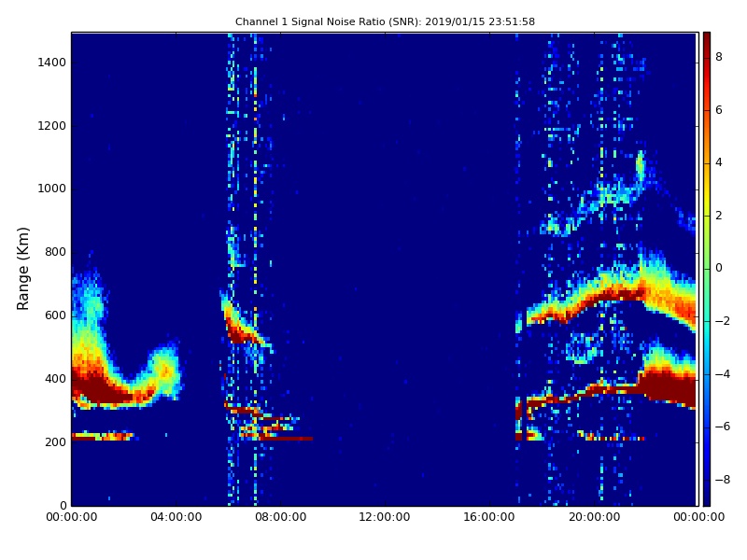Click the colorbar tick label 2
Image resolution: width=747 pixels, height=560 pixels.
[719, 216]
